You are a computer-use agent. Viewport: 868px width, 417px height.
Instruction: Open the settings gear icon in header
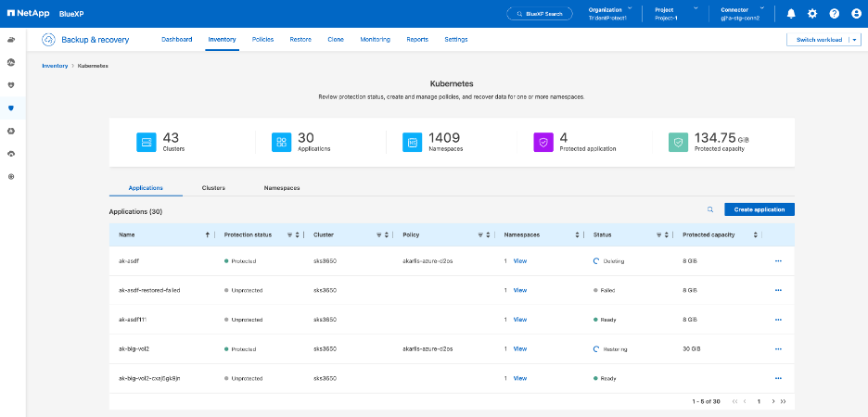pos(812,14)
